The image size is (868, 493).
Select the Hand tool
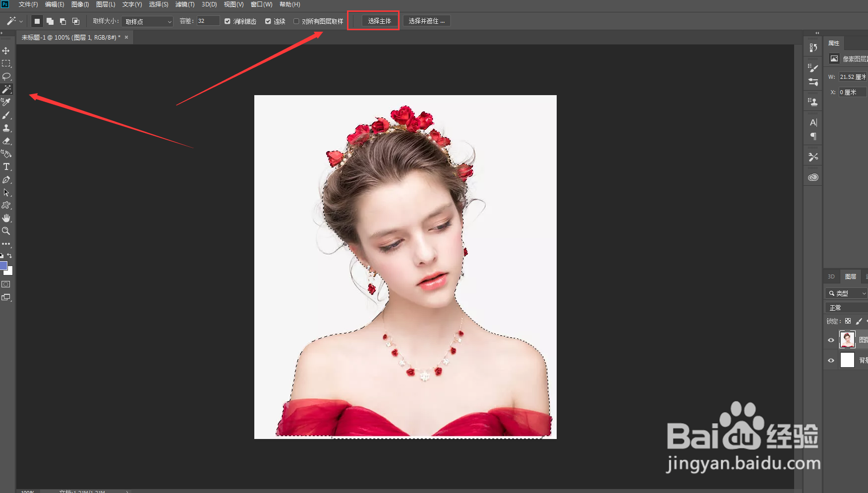click(6, 218)
